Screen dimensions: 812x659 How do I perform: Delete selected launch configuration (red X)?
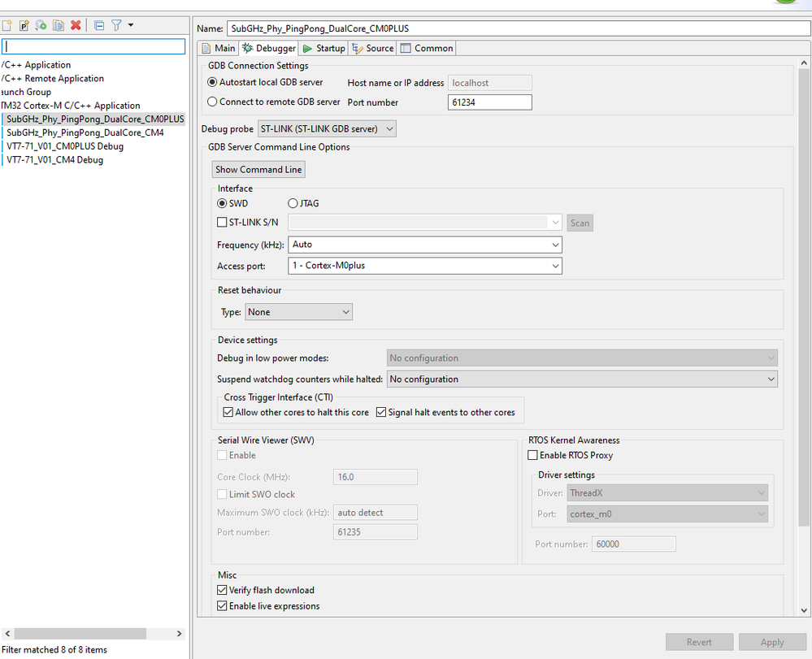[x=76, y=25]
